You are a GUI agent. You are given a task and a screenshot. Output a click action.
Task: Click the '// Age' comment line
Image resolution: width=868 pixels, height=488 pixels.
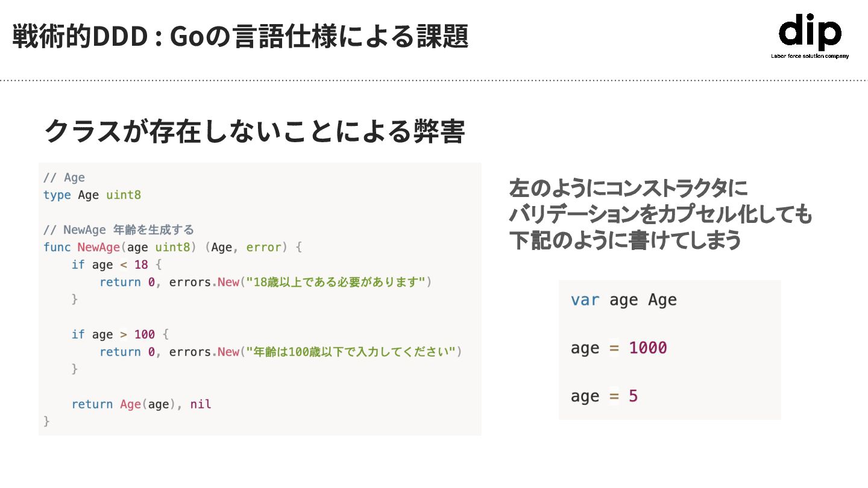click(x=64, y=178)
